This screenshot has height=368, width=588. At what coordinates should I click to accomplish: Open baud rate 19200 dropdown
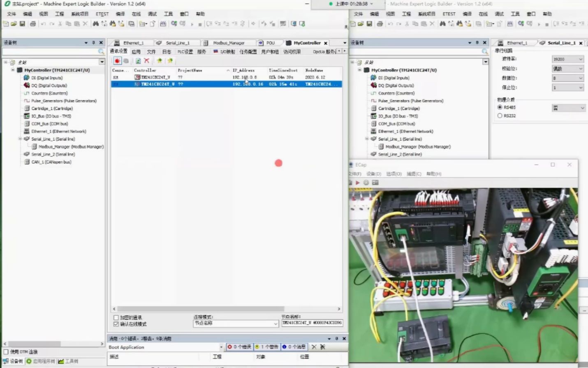[x=568, y=59]
